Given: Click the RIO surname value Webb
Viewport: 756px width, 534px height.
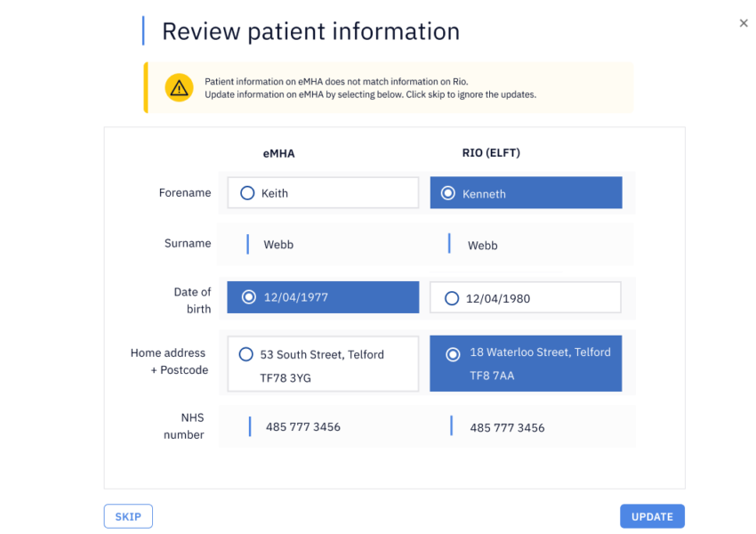Looking at the screenshot, I should [x=483, y=246].
